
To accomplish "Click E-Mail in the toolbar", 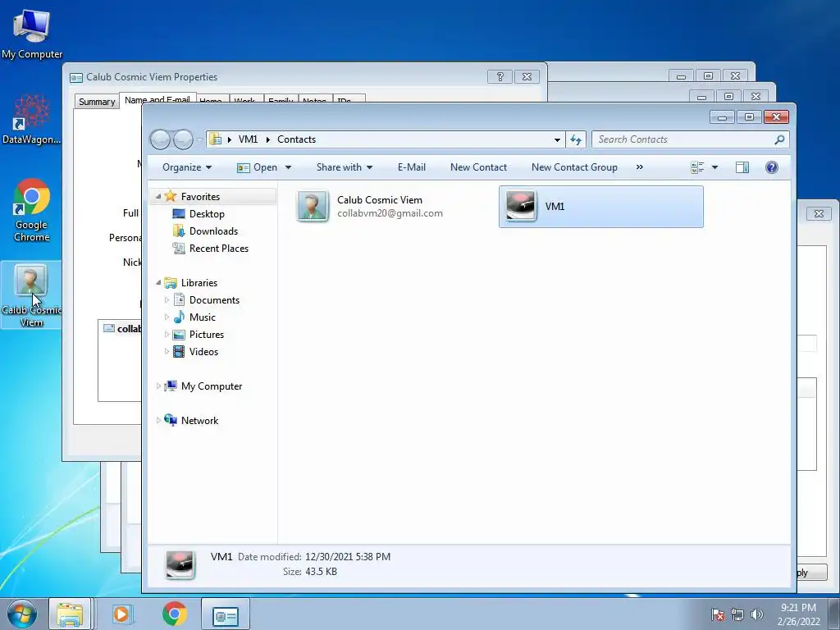I will 412,167.
